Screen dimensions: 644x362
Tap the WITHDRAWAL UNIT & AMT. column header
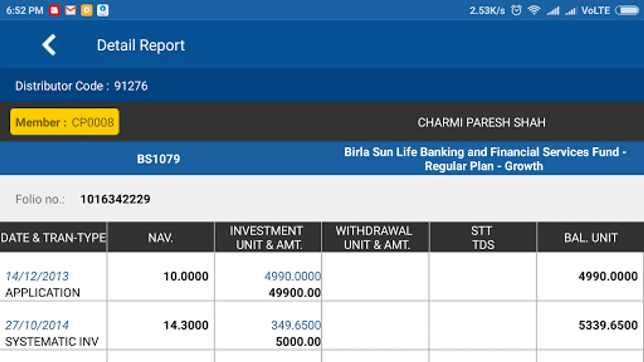(375, 238)
